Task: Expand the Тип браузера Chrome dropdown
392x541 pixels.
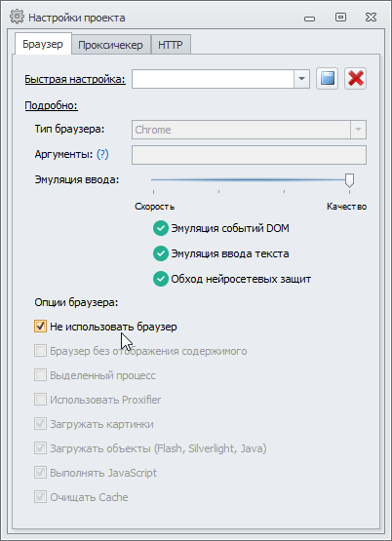Action: [x=358, y=130]
